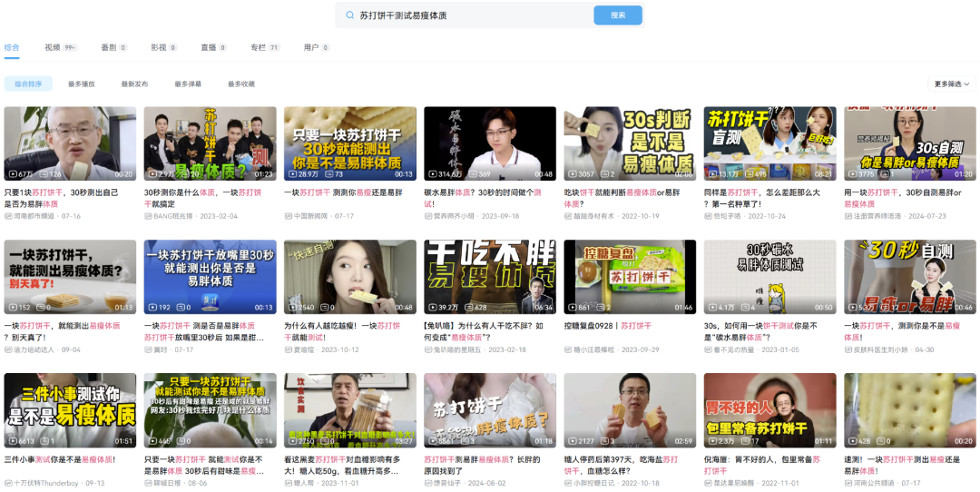This screenshot has height=492, width=980.
Task: Click the uploader icon beside 小胖控糖日记
Action: click(567, 483)
